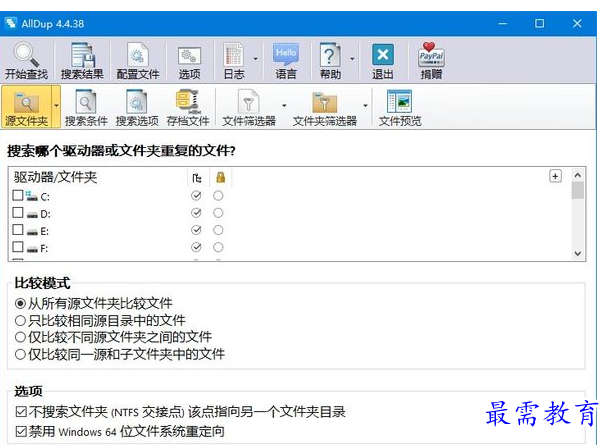Click the 驱动器/文件夹 column header

point(55,177)
